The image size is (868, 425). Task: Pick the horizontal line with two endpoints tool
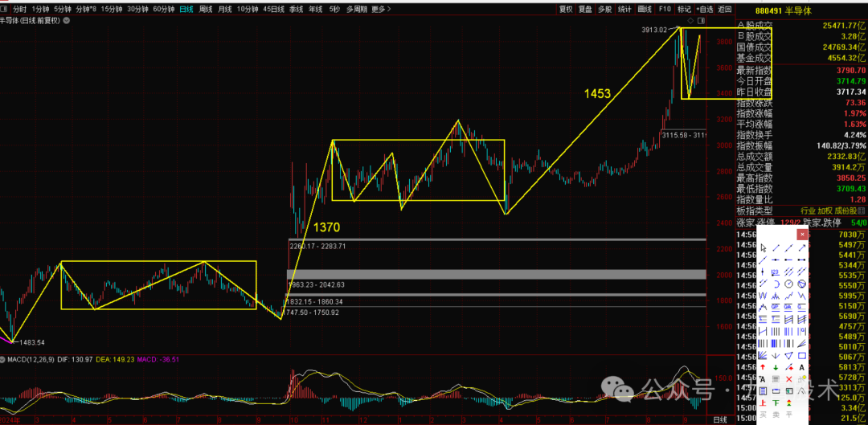coord(801,259)
